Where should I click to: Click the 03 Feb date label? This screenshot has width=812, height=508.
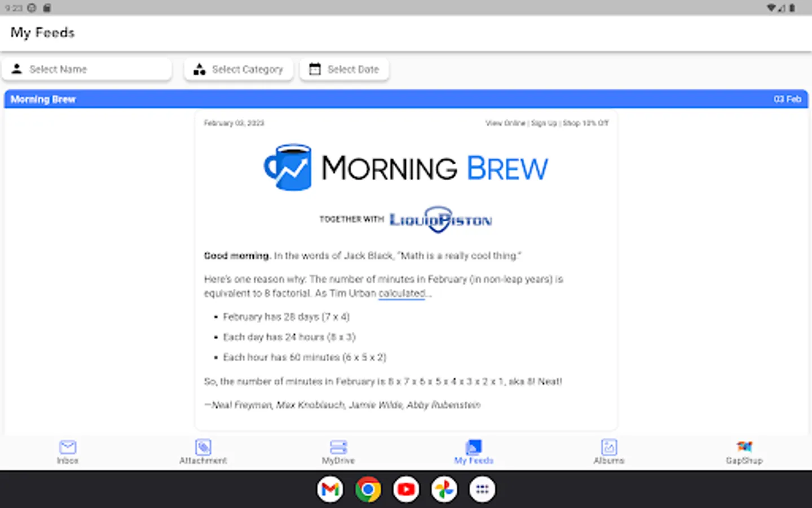[787, 99]
